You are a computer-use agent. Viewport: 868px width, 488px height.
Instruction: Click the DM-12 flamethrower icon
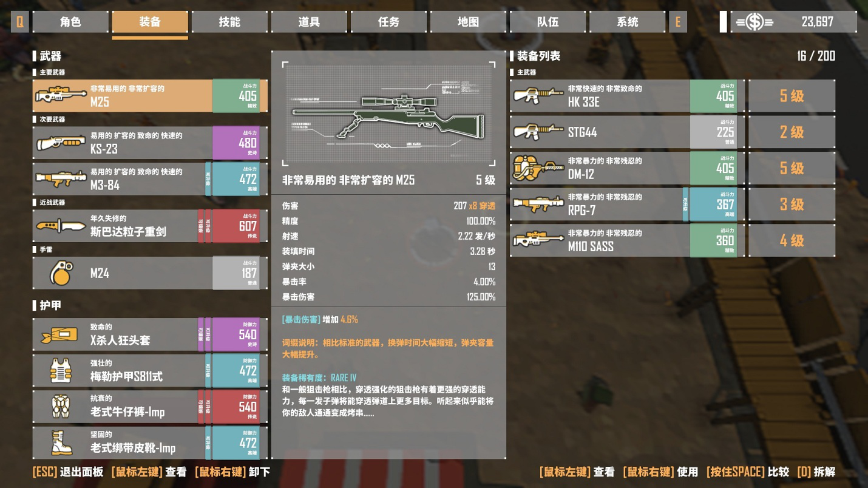coord(538,168)
